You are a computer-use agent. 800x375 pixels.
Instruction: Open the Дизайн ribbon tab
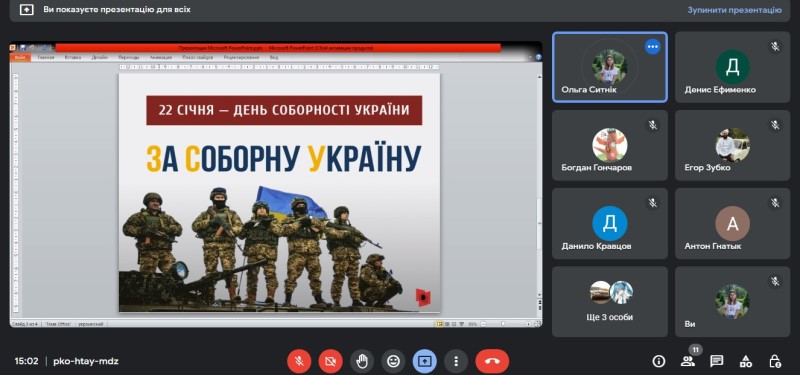[x=99, y=58]
